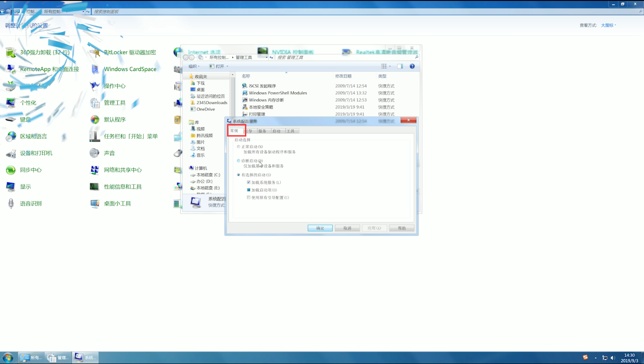The width and height of the screenshot is (644, 364).
Task: Select the 正常启动(N) radio button
Action: (238, 147)
